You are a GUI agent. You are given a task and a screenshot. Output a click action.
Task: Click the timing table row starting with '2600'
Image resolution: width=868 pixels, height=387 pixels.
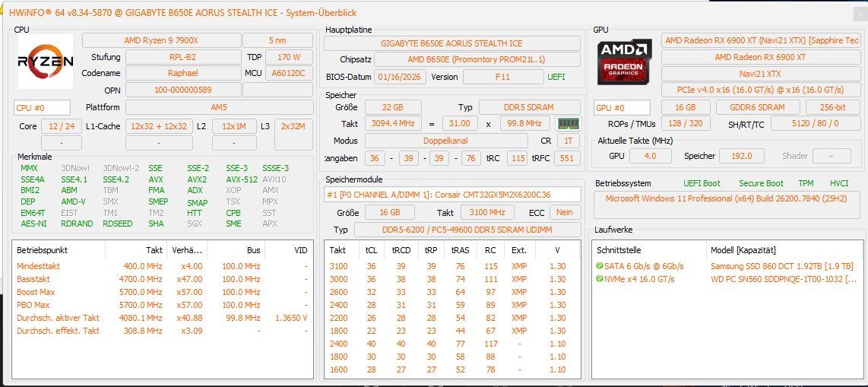pos(451,292)
